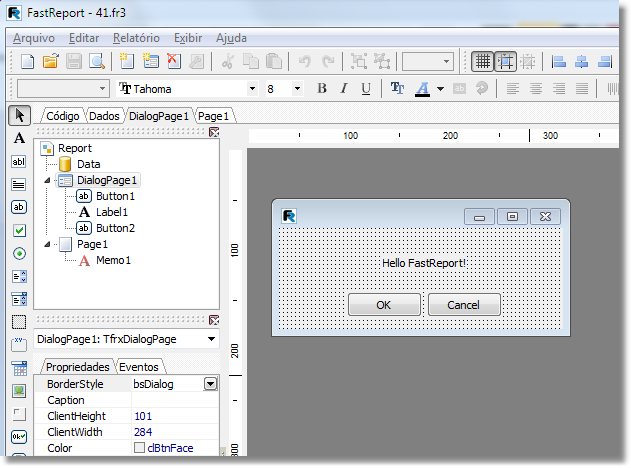Screen dimensions: 631x468
Task: Toggle show grid toolbar button
Action: coord(483,62)
